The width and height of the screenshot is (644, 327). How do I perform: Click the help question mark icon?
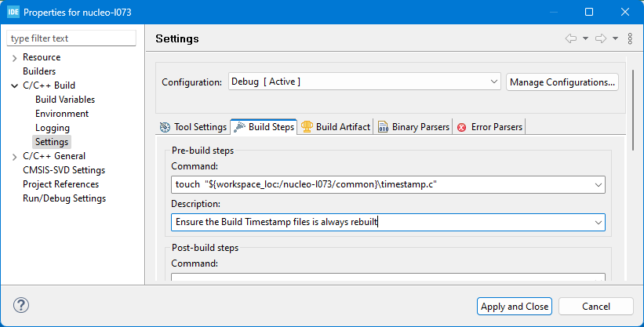click(21, 306)
